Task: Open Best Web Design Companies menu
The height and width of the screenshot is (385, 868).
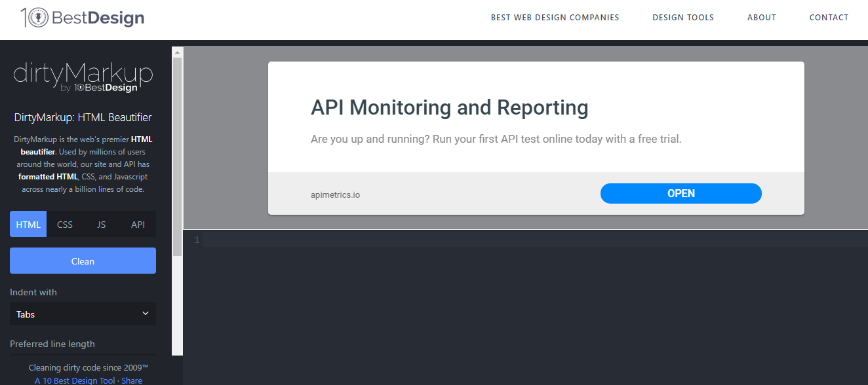Action: (x=555, y=18)
